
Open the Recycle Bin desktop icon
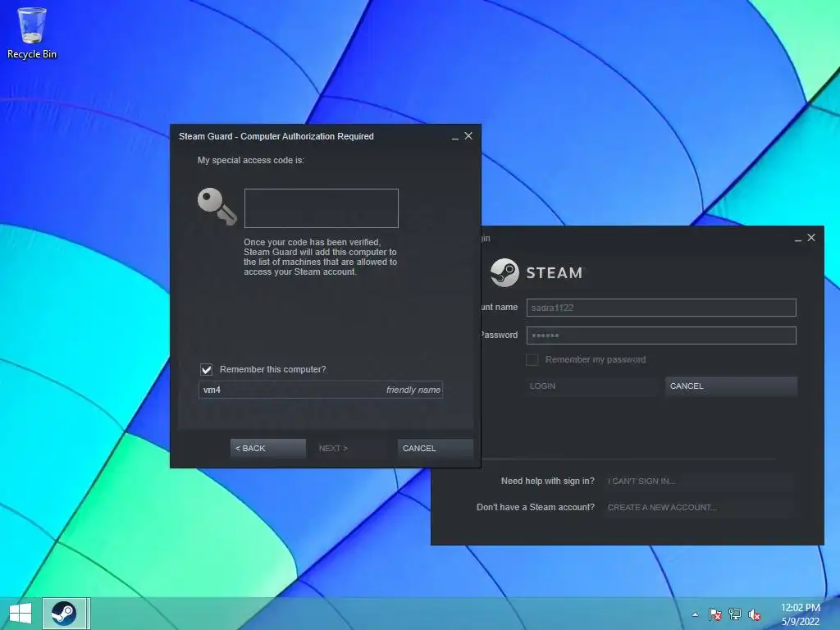click(32, 33)
